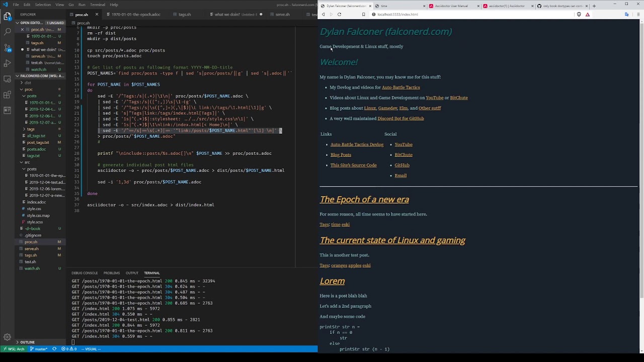Viewport: 644px width, 362px height.
Task: Switch to the serve.sh editor tab
Action: (x=282, y=15)
